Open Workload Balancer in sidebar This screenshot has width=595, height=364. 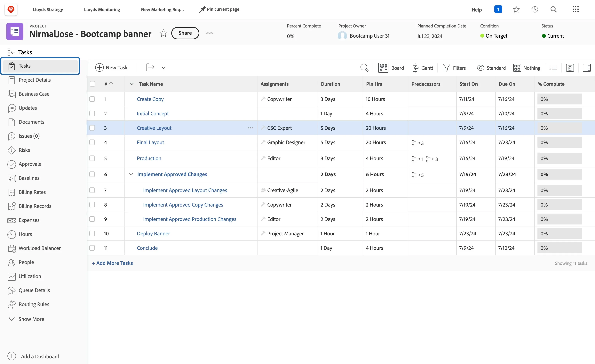tap(40, 248)
